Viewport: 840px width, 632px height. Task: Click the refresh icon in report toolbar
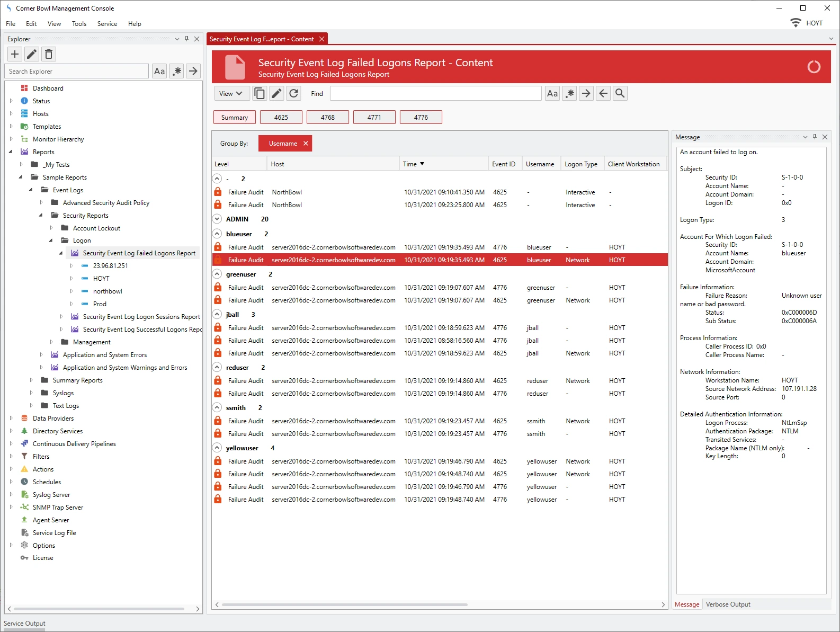click(294, 94)
